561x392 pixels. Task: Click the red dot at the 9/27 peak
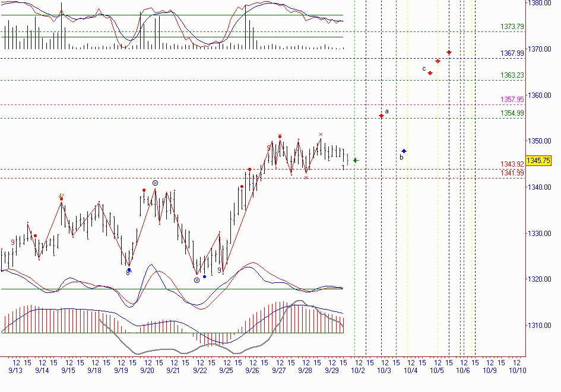(x=280, y=136)
